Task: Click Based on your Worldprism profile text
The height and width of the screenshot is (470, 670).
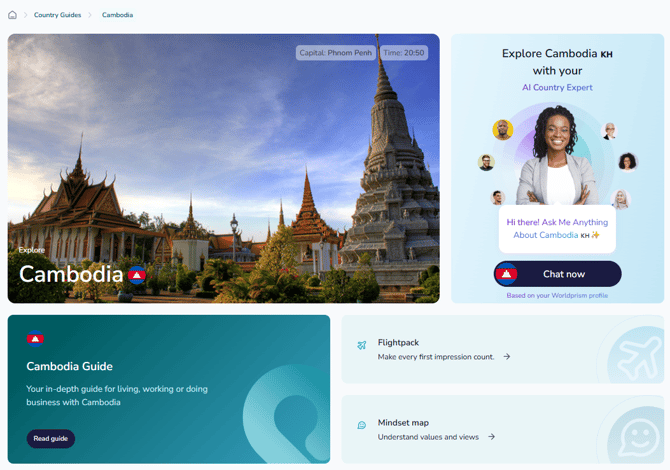Action: point(557,295)
